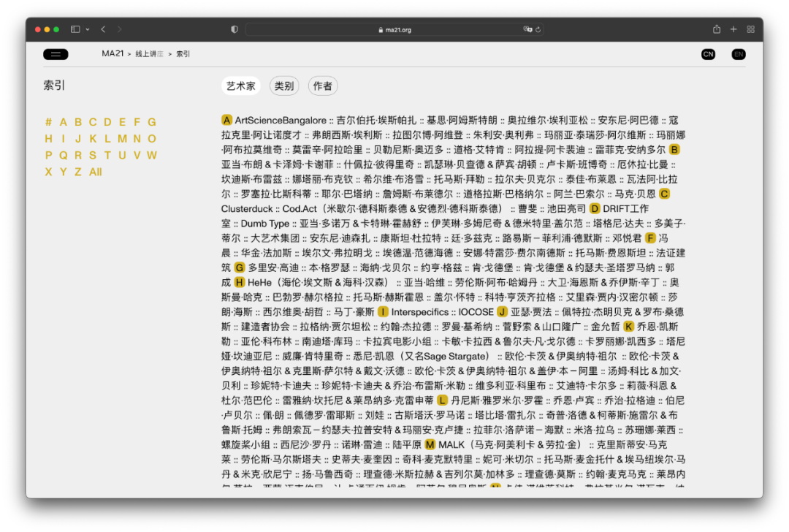The image size is (789, 532).
Task: Jump to letter A in sidebar index
Action: [63, 122]
